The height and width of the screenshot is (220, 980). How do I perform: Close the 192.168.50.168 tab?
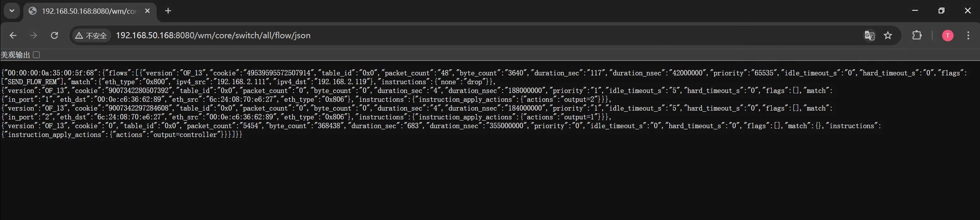pos(147,11)
